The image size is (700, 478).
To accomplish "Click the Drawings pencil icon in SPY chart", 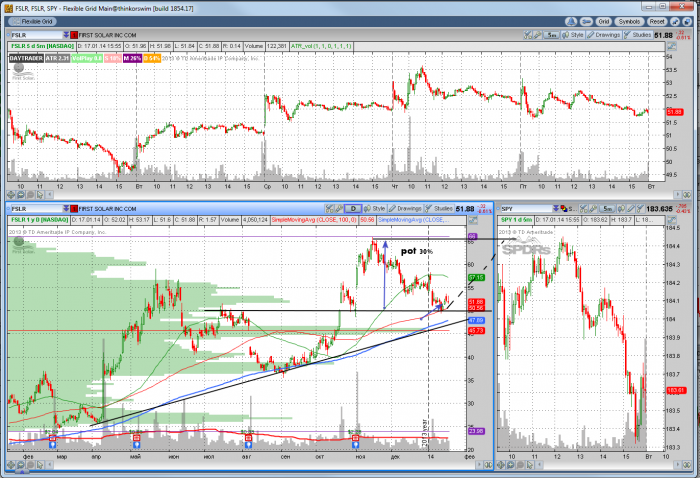I will [631, 208].
